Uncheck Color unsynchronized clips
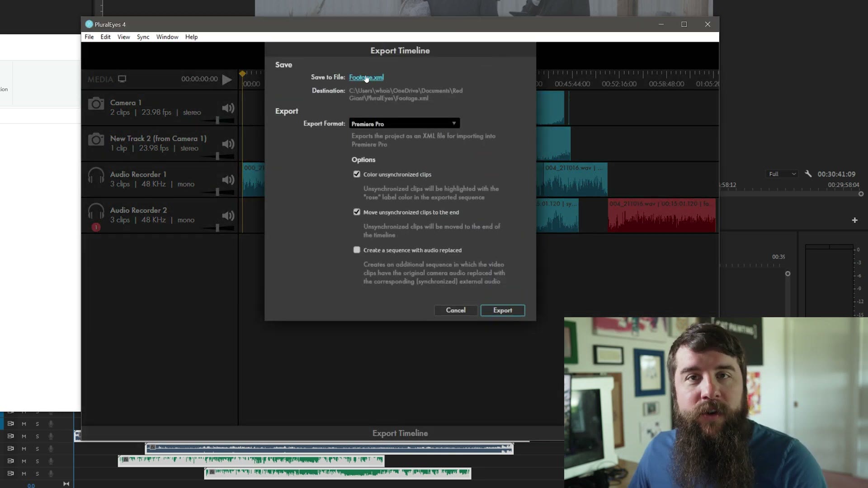 point(357,174)
